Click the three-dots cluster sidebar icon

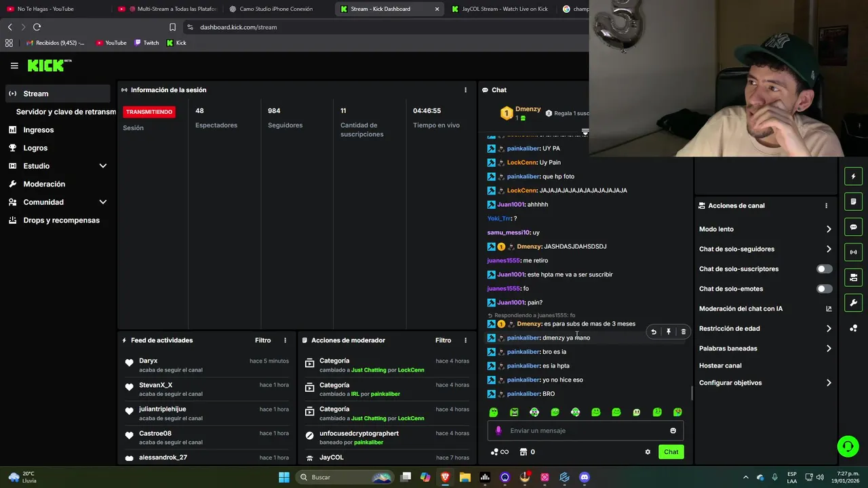(x=854, y=328)
